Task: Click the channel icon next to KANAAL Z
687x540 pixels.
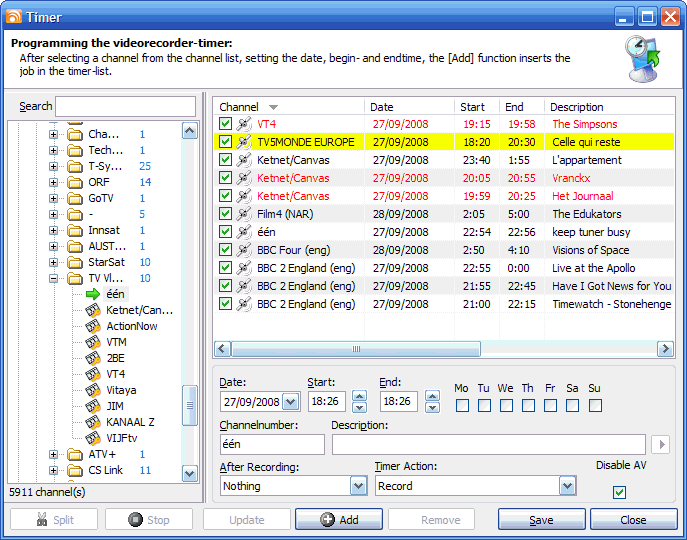Action: click(93, 422)
